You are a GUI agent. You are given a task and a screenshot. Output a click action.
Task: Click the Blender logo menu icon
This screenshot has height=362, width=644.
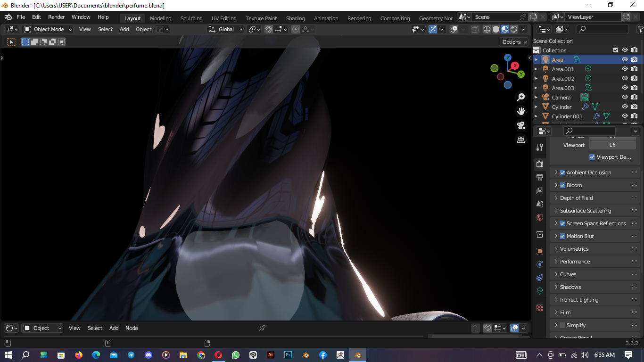(8, 17)
